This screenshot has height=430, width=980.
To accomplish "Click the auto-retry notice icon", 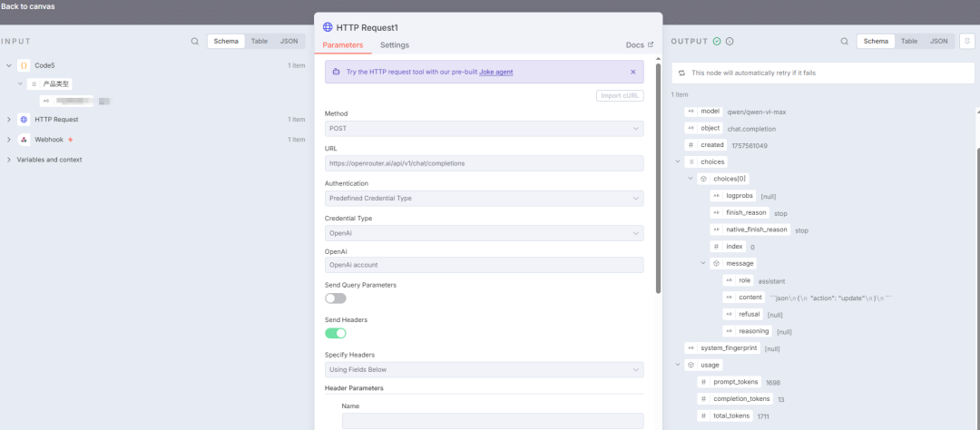I will [681, 73].
